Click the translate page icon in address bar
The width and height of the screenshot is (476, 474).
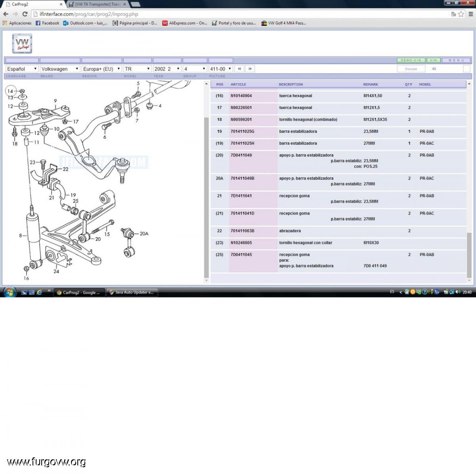click(x=453, y=14)
